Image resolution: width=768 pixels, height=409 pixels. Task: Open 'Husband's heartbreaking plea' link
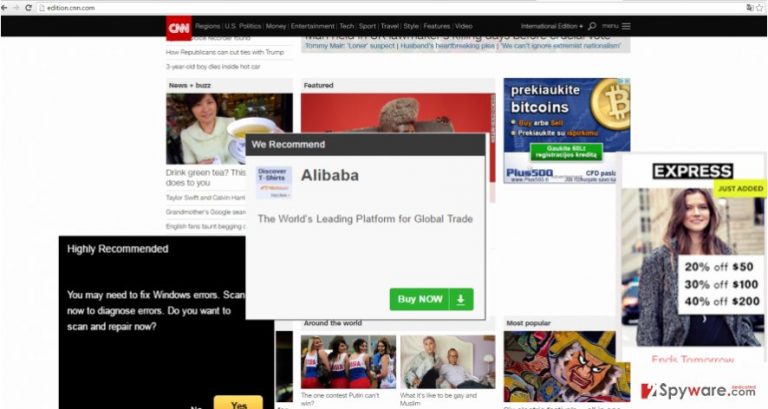coord(448,46)
